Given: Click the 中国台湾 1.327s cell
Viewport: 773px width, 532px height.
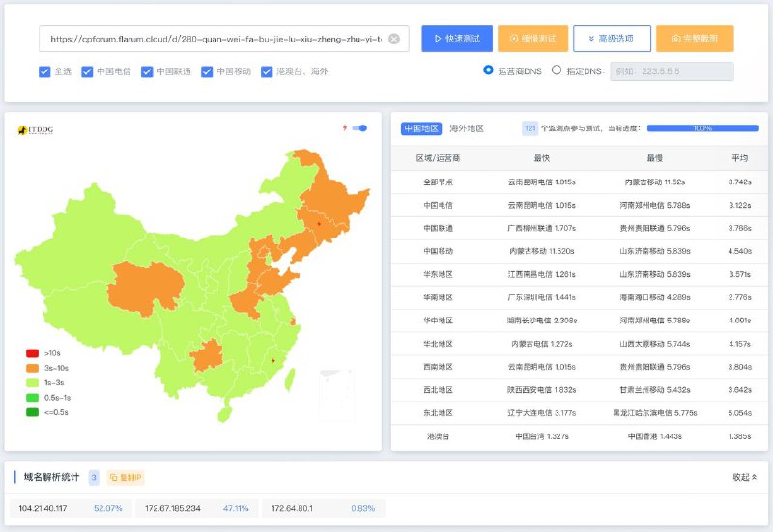Looking at the screenshot, I should (x=542, y=436).
